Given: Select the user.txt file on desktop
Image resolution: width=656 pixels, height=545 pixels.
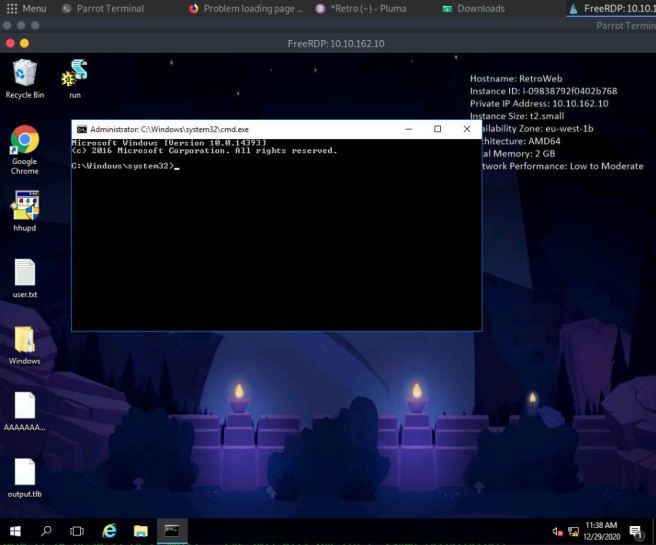Looking at the screenshot, I should [24, 274].
